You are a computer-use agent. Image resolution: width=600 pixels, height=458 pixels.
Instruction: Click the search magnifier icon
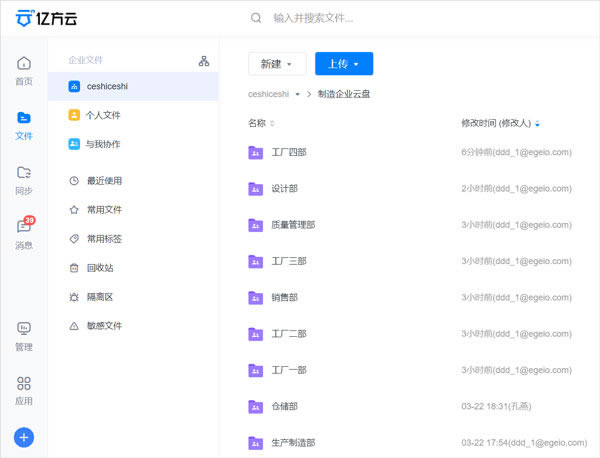(257, 18)
